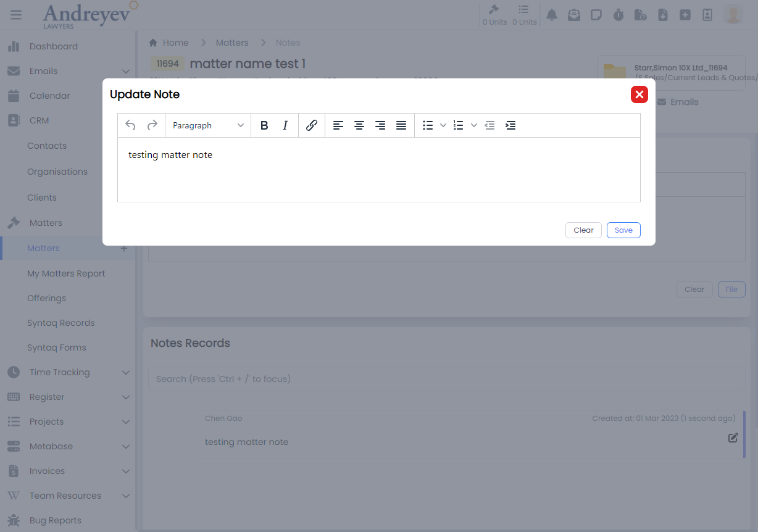Image resolution: width=758 pixels, height=532 pixels.
Task: Click the Undo arrow in editor toolbar
Action: tap(130, 125)
